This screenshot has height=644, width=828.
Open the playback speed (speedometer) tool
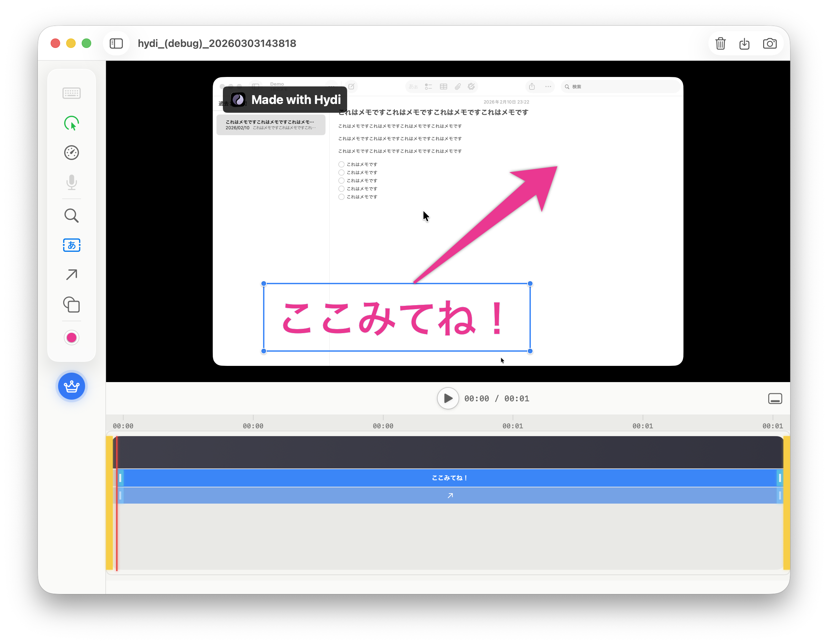[72, 153]
